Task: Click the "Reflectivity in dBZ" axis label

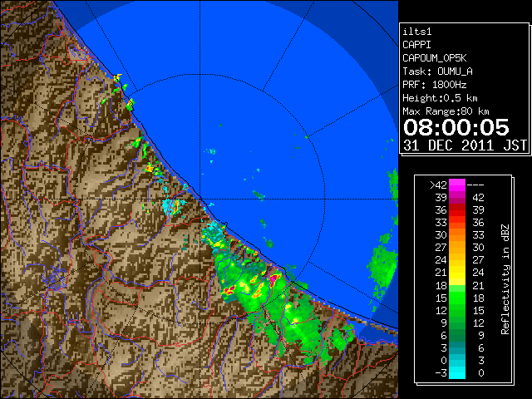Action: pyautogui.click(x=505, y=279)
